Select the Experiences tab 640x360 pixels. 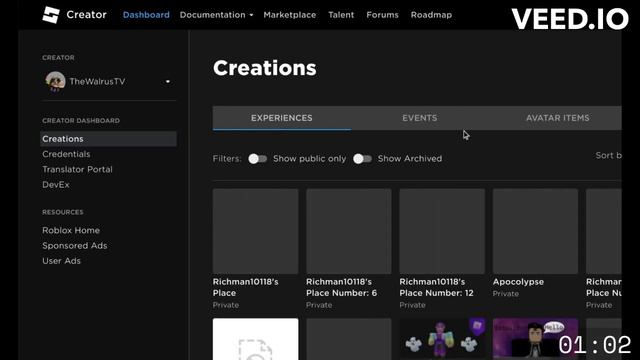pyautogui.click(x=282, y=118)
